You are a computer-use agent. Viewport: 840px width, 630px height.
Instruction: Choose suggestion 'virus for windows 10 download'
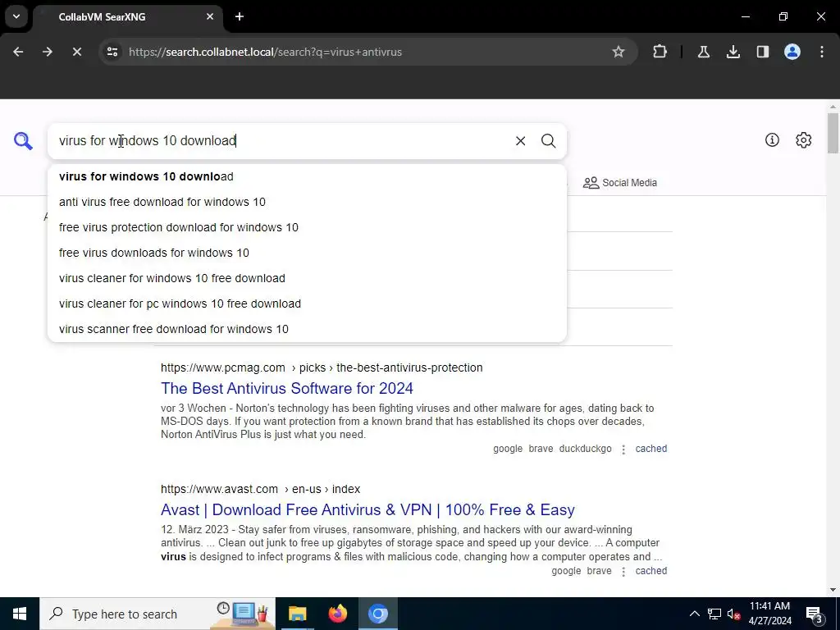[307, 176]
